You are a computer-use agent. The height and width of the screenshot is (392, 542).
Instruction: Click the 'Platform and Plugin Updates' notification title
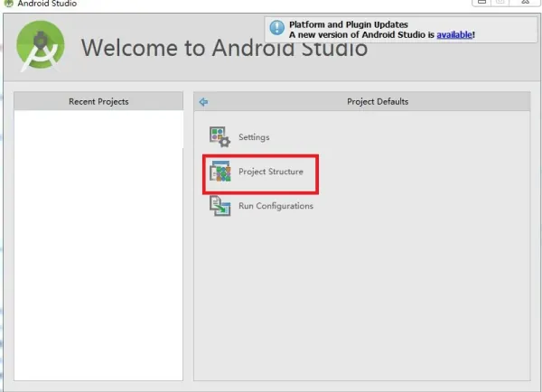[x=349, y=24]
